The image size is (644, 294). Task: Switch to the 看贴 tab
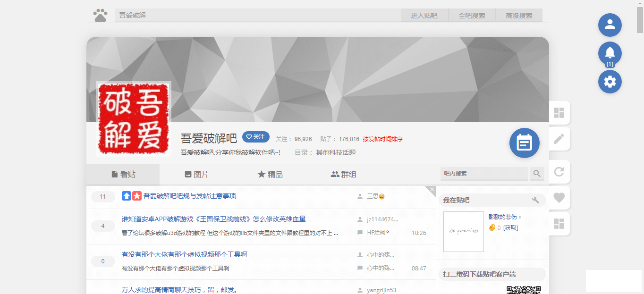tap(123, 175)
